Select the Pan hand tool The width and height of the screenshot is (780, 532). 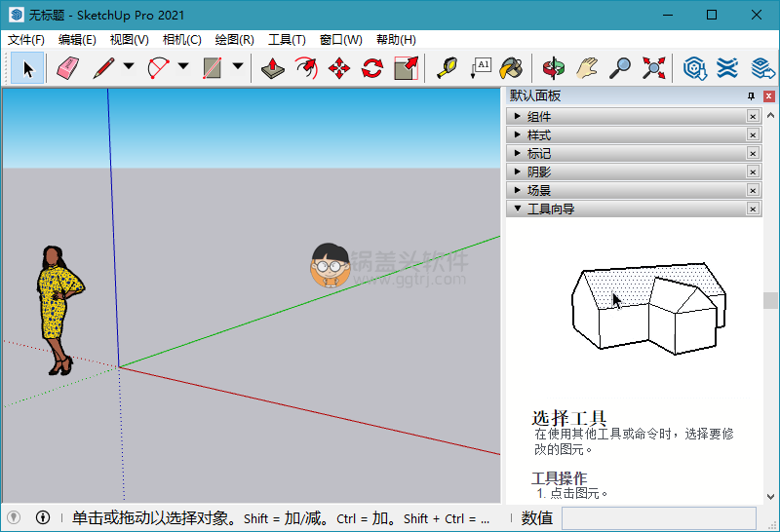coord(587,68)
